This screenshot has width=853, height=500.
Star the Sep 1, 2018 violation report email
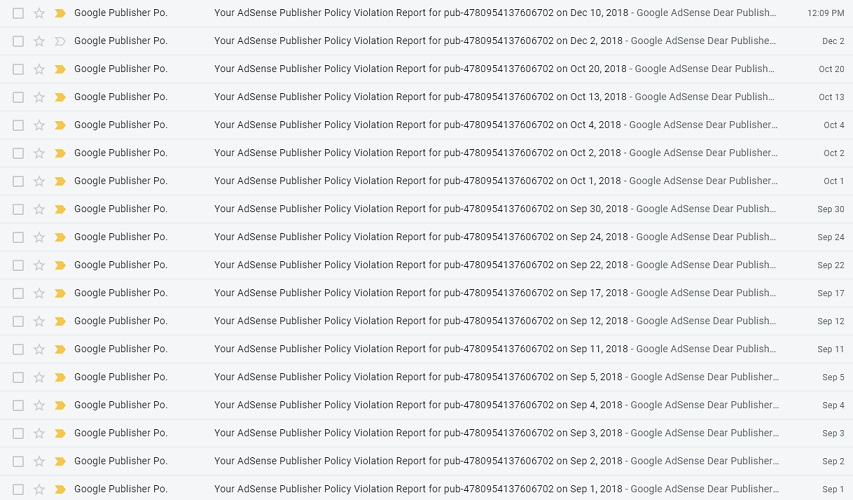39,489
